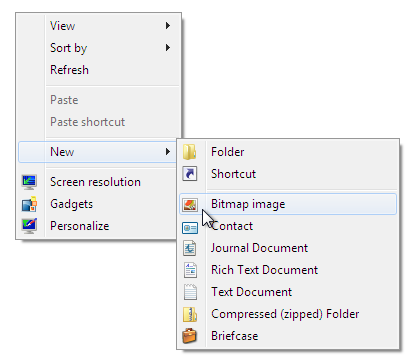
Task: Click the Journal Document icon
Action: [x=190, y=248]
